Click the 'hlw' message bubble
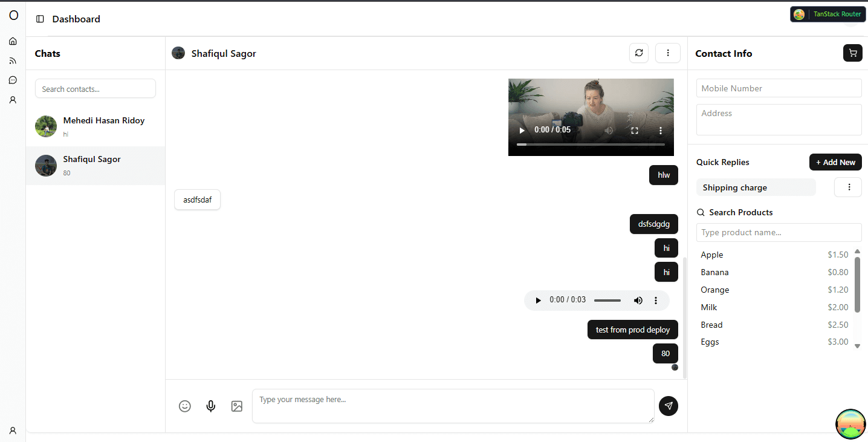The image size is (868, 442). tap(664, 175)
